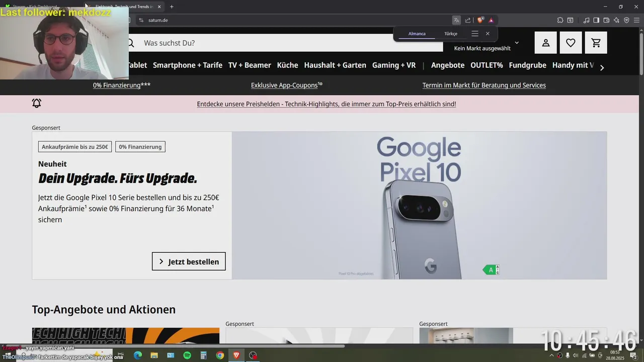
Task: Click Termin im Markt für Beratung link
Action: 484,85
